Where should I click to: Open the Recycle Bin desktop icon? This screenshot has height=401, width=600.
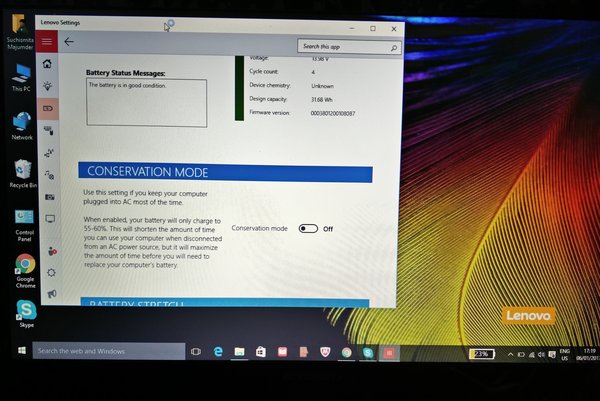pyautogui.click(x=22, y=170)
